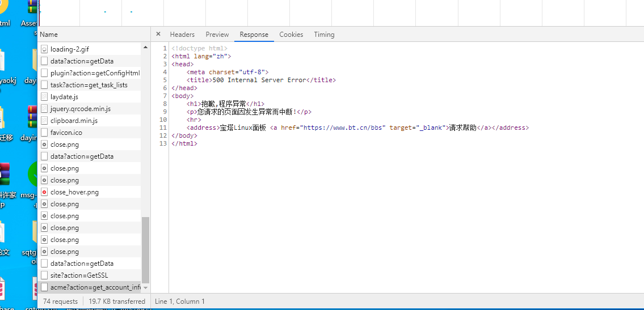Switch to the Headers tab

(x=182, y=35)
